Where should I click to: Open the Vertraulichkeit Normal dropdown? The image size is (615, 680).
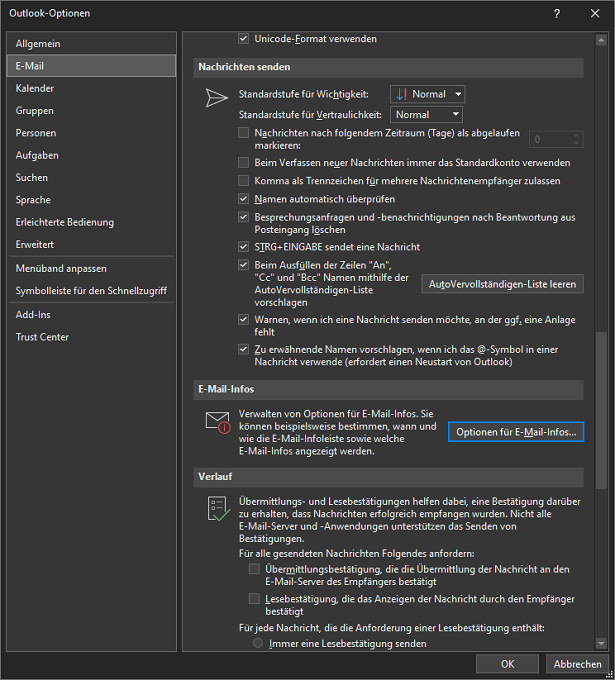point(426,114)
